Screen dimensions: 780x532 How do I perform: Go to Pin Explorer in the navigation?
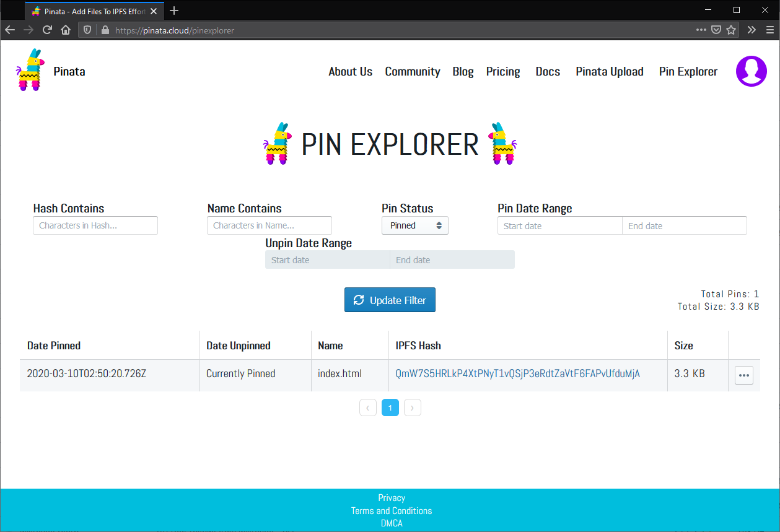point(688,71)
